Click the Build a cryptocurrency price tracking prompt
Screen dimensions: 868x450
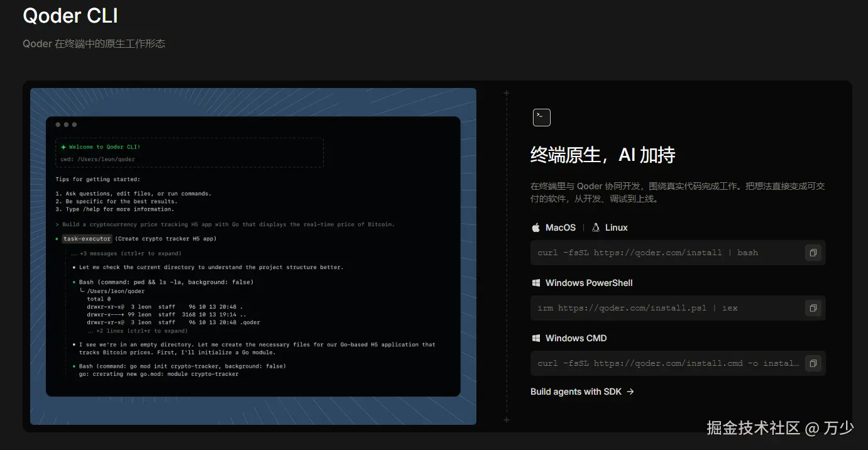[x=225, y=224]
